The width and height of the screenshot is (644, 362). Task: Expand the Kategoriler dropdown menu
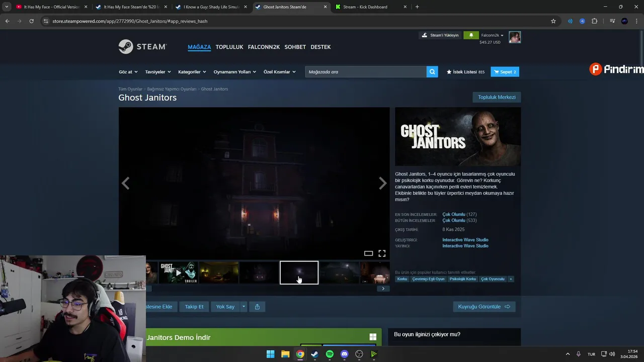coord(192,72)
